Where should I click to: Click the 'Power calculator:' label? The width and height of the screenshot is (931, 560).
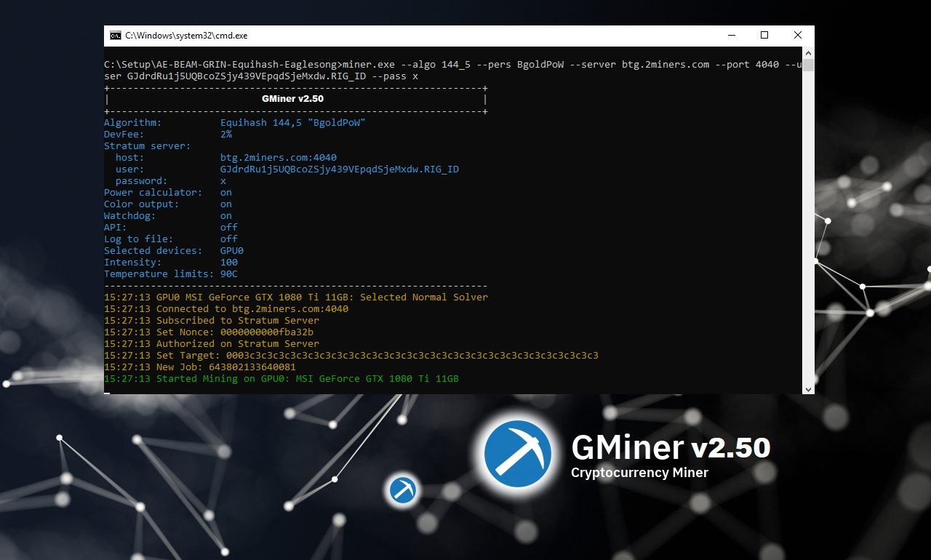153,193
